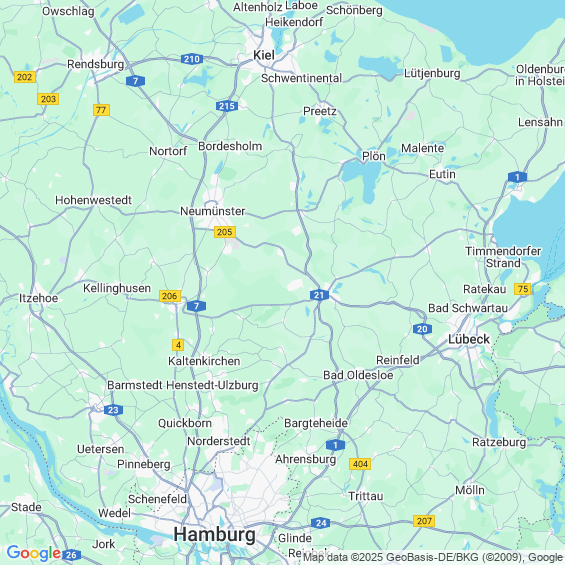Click the Plön lake water area
565x565 pixels.
tap(362, 178)
